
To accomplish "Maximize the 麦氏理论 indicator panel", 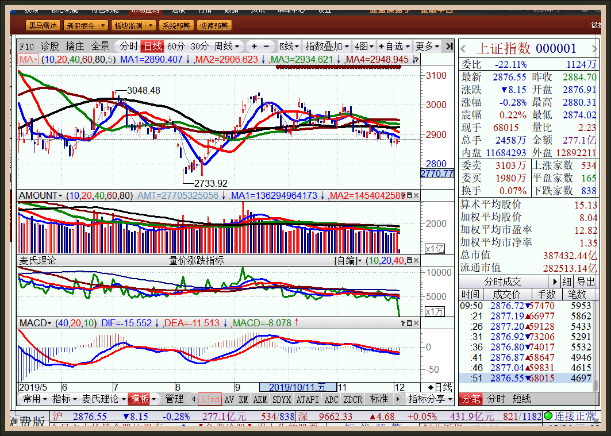I will (x=410, y=260).
